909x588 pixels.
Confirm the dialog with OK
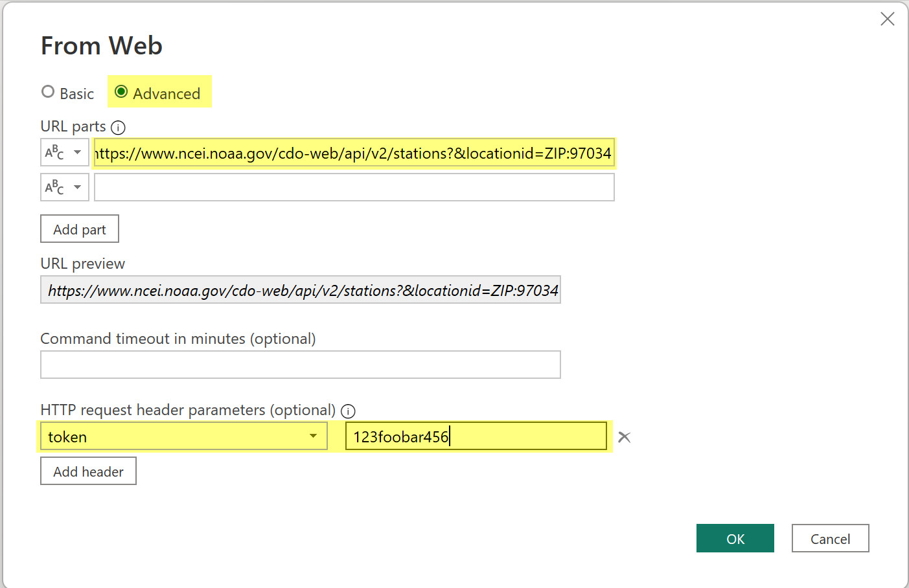(735, 538)
